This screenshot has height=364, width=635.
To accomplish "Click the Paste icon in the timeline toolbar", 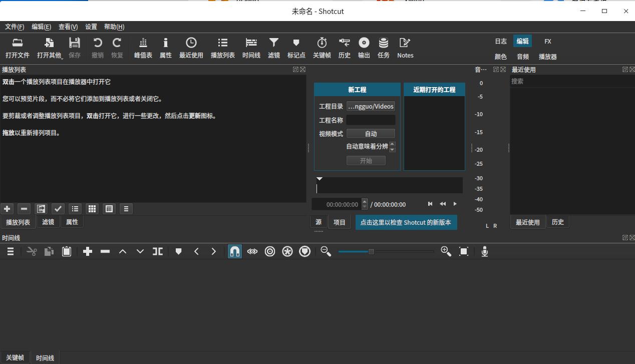I will pos(67,251).
